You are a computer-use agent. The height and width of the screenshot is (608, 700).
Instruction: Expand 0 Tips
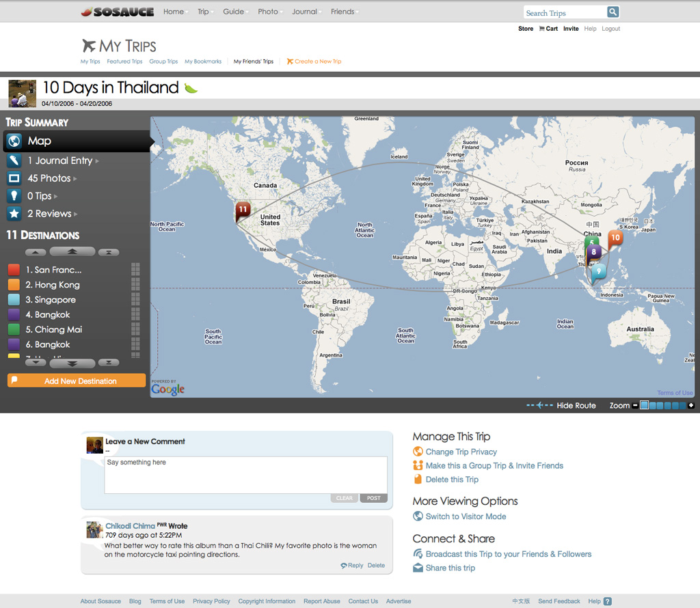42,196
